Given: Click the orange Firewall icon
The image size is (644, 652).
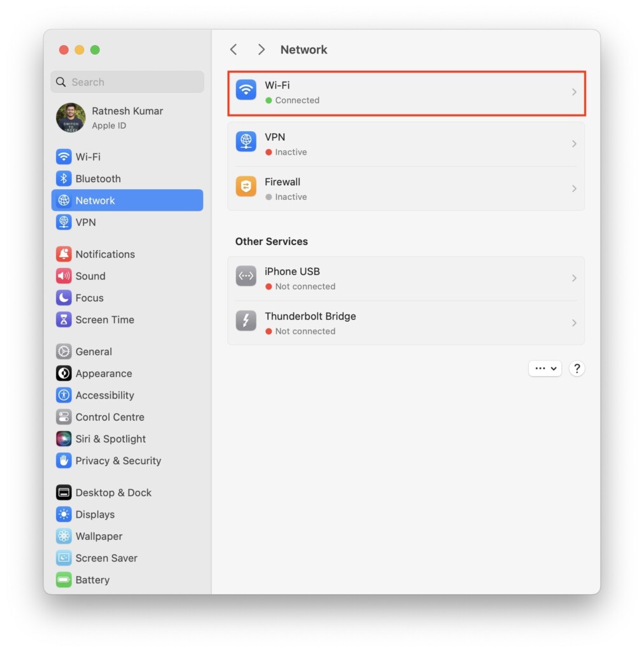Looking at the screenshot, I should click(246, 187).
